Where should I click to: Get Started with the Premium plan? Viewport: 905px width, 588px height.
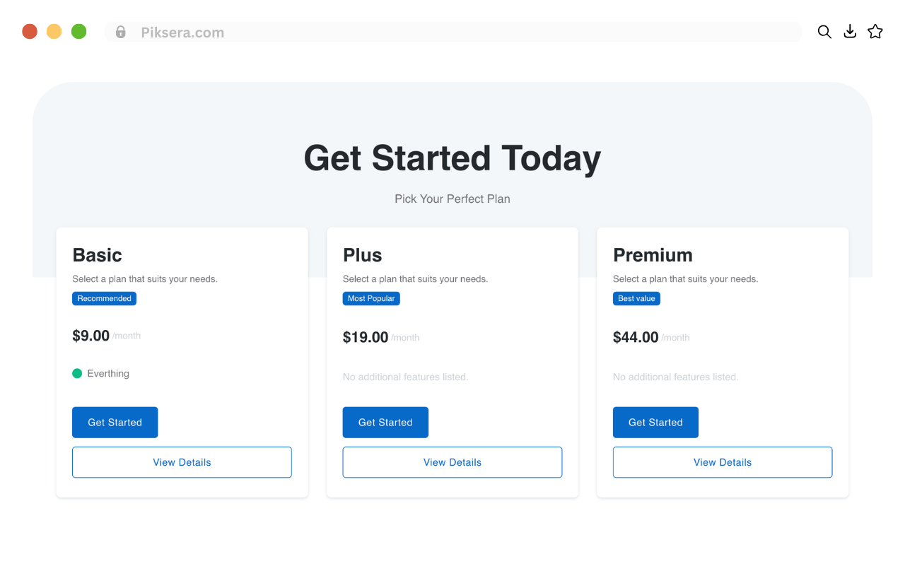[655, 423]
